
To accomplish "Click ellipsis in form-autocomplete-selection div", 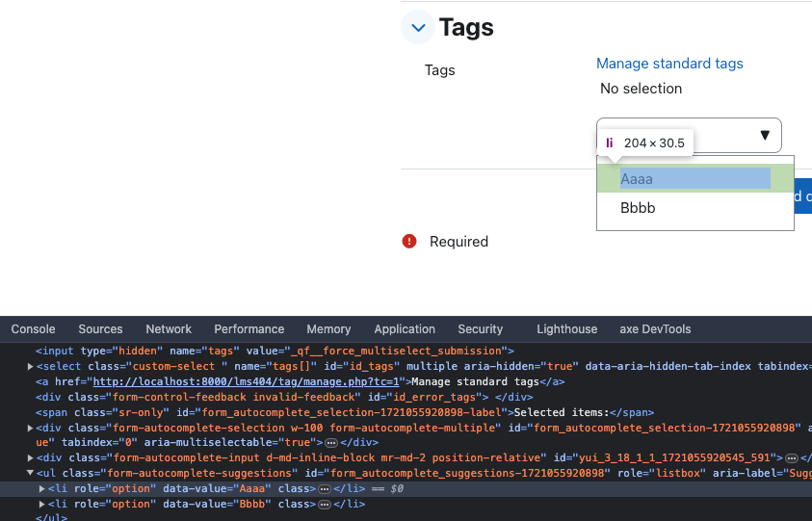I will (x=331, y=443).
